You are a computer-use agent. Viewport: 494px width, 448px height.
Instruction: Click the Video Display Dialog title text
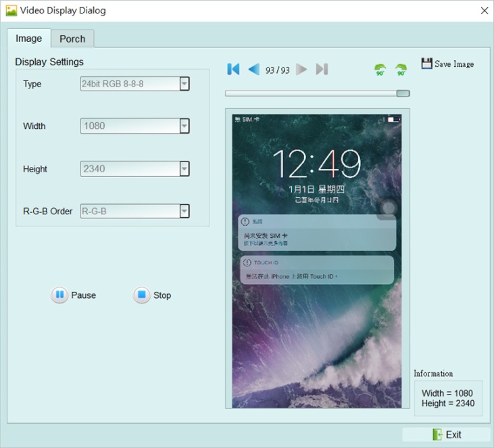coord(63,11)
